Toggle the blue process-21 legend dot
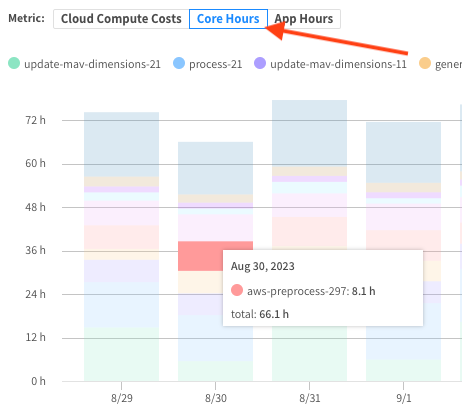The width and height of the screenshot is (462, 418). pos(179,63)
